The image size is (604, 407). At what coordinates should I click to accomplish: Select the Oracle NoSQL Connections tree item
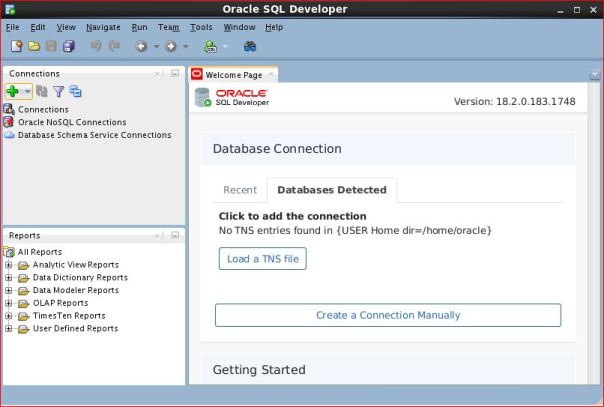tap(72, 122)
